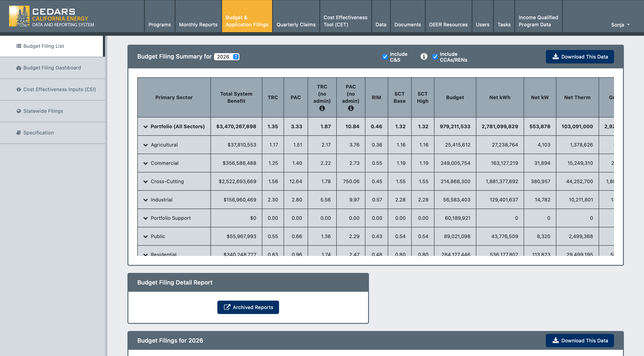Expand the Agricultural sector row
Viewport: 644px width, 356px height.
coord(146,145)
